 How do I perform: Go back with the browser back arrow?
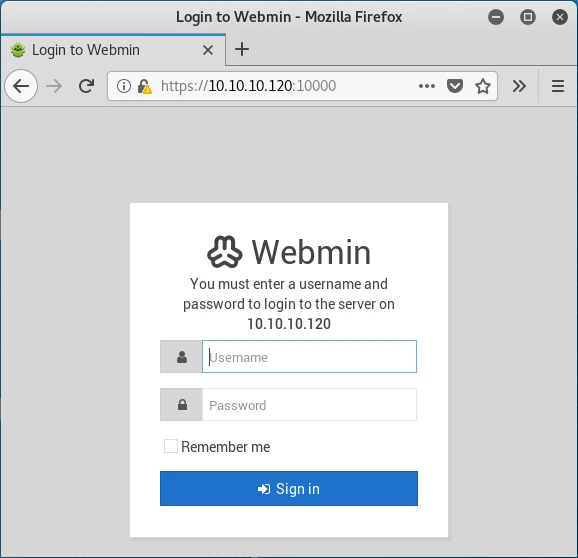point(21,86)
